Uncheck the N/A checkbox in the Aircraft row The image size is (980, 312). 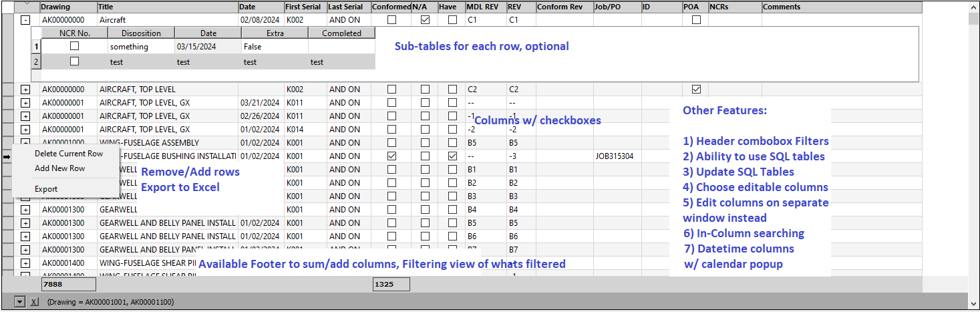425,20
